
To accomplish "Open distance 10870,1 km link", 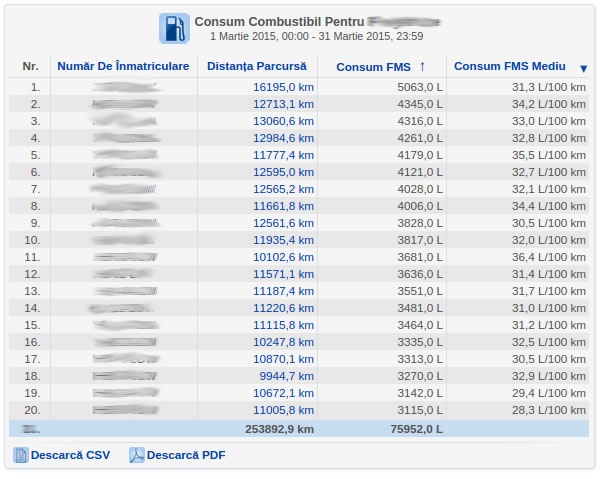I will point(283,359).
